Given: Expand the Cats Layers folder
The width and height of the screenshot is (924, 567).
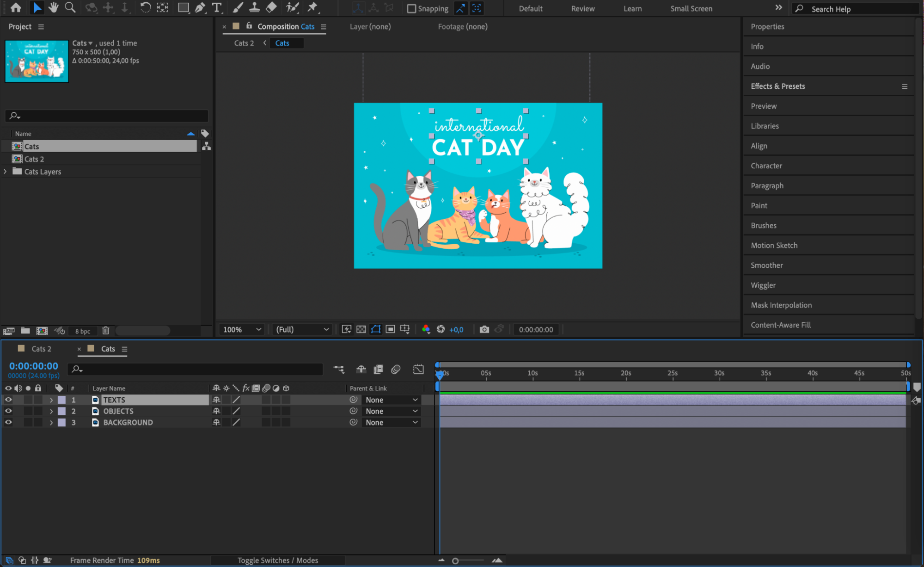Looking at the screenshot, I should pyautogui.click(x=6, y=172).
